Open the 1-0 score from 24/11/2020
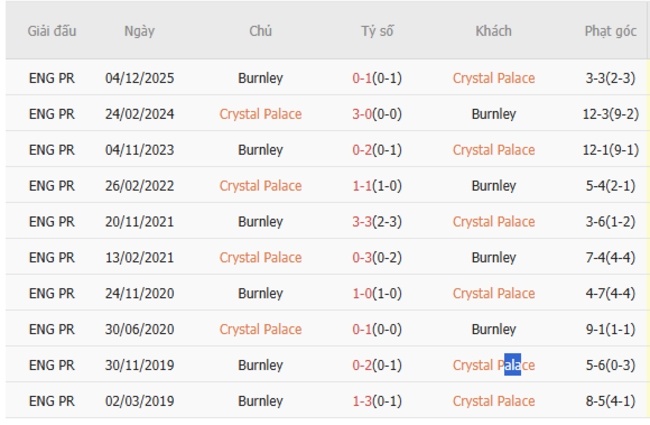This screenshot has height=425, width=650. coord(377,294)
